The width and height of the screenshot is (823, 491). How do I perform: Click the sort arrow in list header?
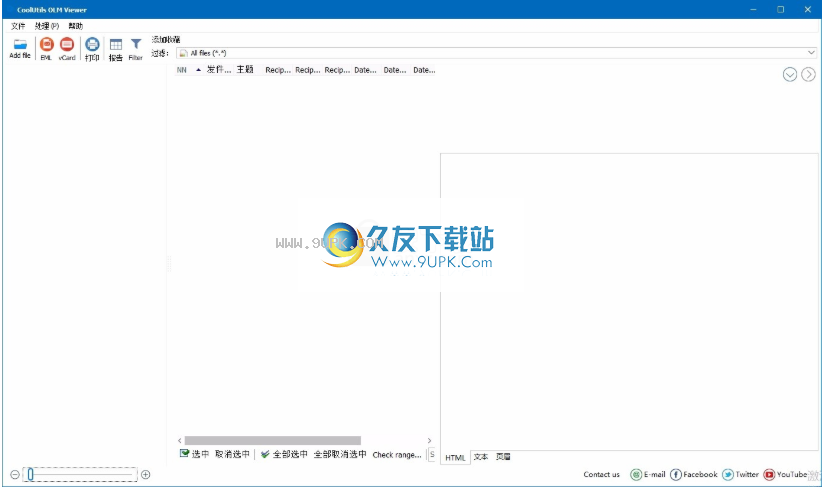click(198, 70)
